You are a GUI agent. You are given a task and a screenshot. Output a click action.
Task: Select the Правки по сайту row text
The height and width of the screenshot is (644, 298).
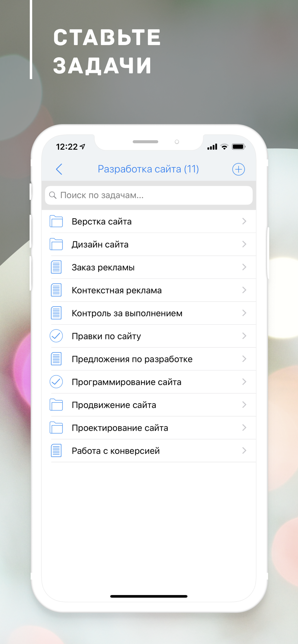[x=106, y=336]
